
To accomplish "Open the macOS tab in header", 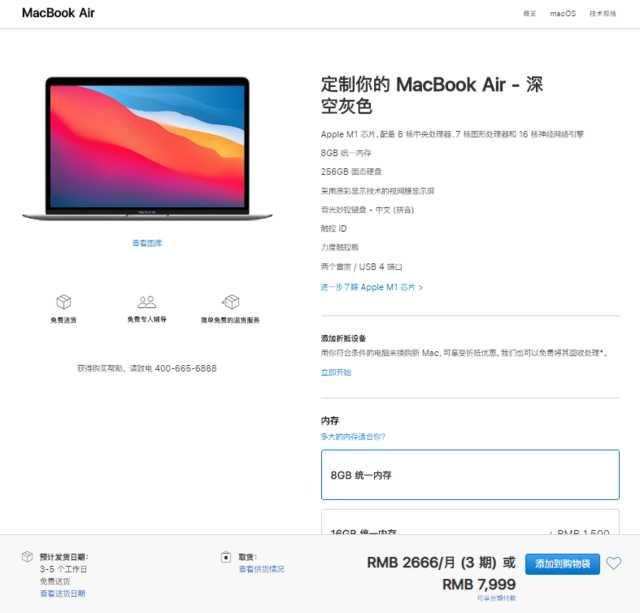I will (x=562, y=13).
